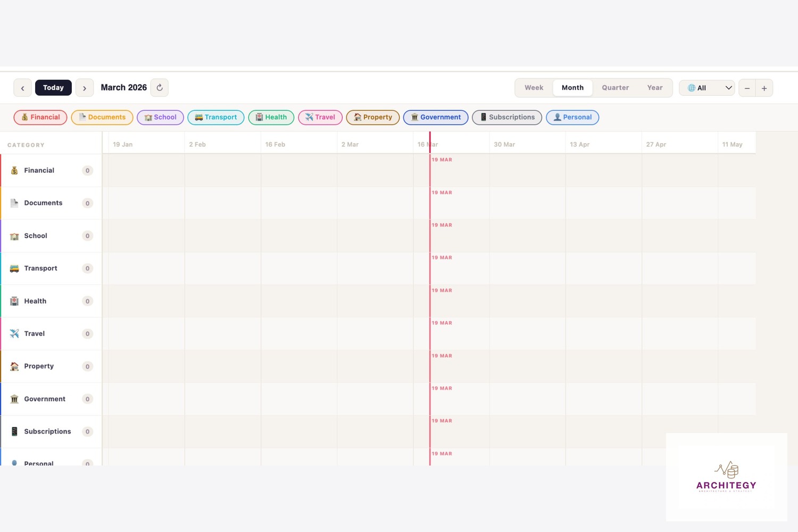Viewport: 798px width, 532px height.
Task: Zoom in timeline with plus button
Action: pos(764,88)
